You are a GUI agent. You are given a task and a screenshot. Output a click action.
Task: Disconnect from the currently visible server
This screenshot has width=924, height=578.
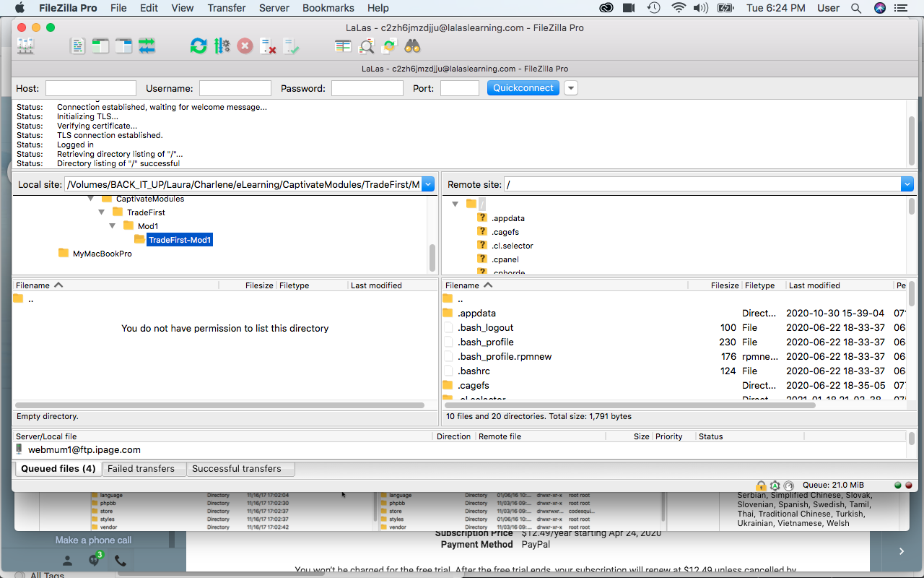[269, 46]
